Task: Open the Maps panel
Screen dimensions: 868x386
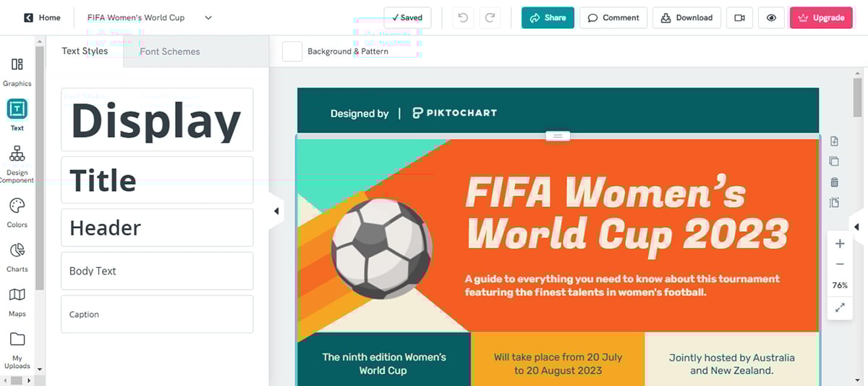Action: pos(17,301)
